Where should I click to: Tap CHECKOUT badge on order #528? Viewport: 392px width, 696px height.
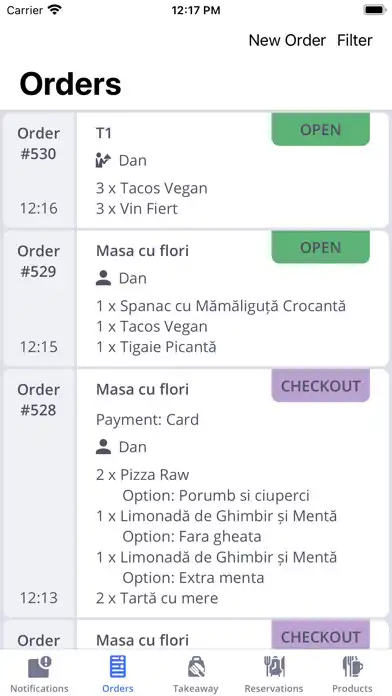click(x=321, y=386)
